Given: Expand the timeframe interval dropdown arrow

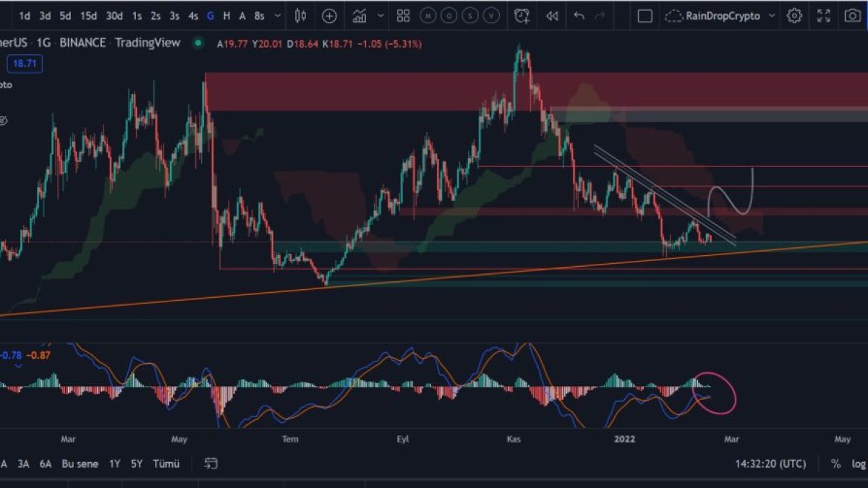Looking at the screenshot, I should pyautogui.click(x=278, y=15).
